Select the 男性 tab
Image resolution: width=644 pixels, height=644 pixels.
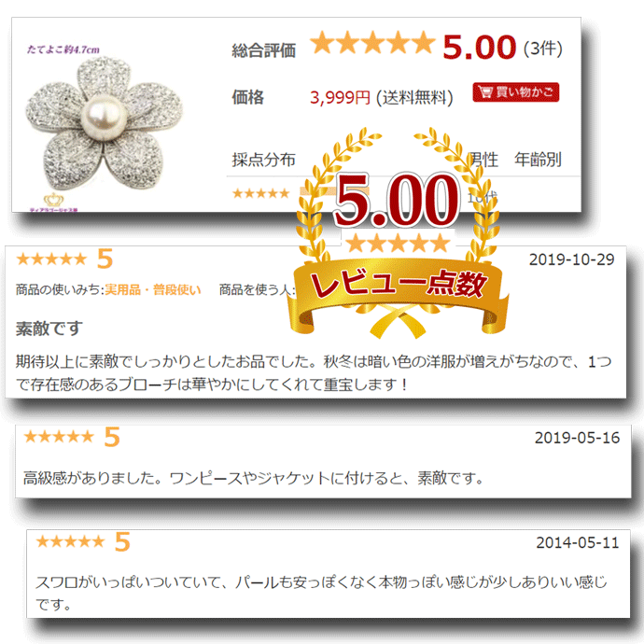[483, 160]
